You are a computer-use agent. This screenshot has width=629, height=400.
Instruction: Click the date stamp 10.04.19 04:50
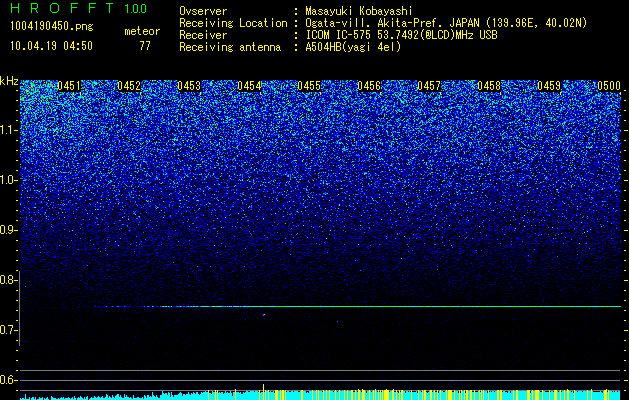pyautogui.click(x=51, y=46)
